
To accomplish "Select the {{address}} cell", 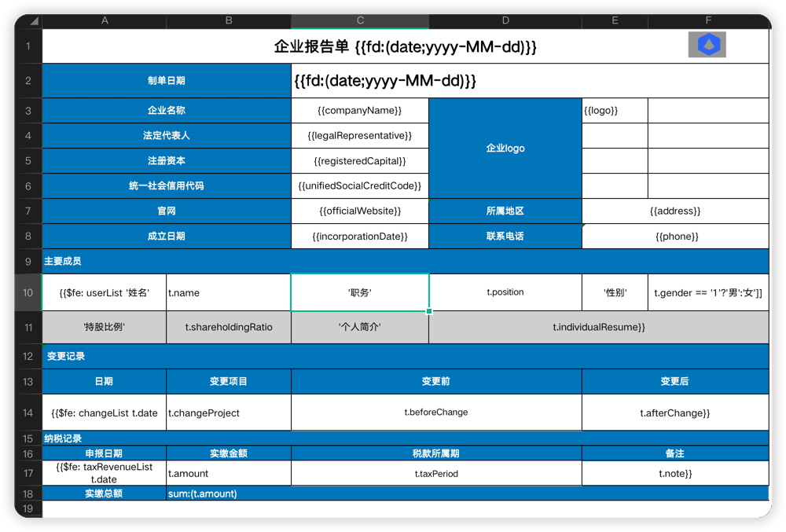I will click(x=675, y=211).
